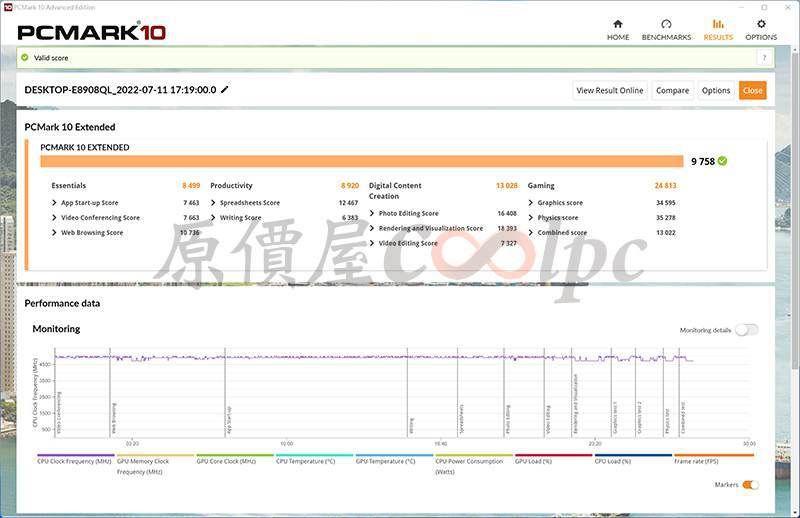The width and height of the screenshot is (800, 518).
Task: Open the Home tab icon
Action: click(x=617, y=24)
